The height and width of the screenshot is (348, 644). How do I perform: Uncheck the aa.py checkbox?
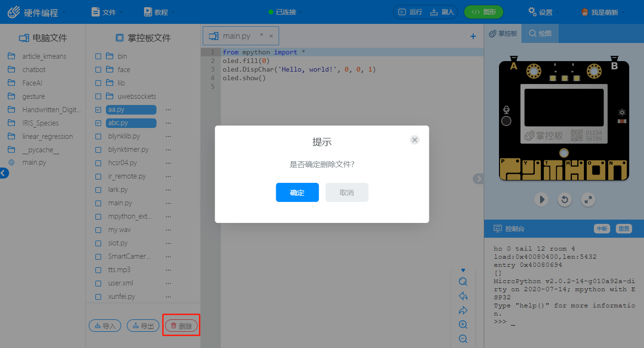click(x=98, y=110)
